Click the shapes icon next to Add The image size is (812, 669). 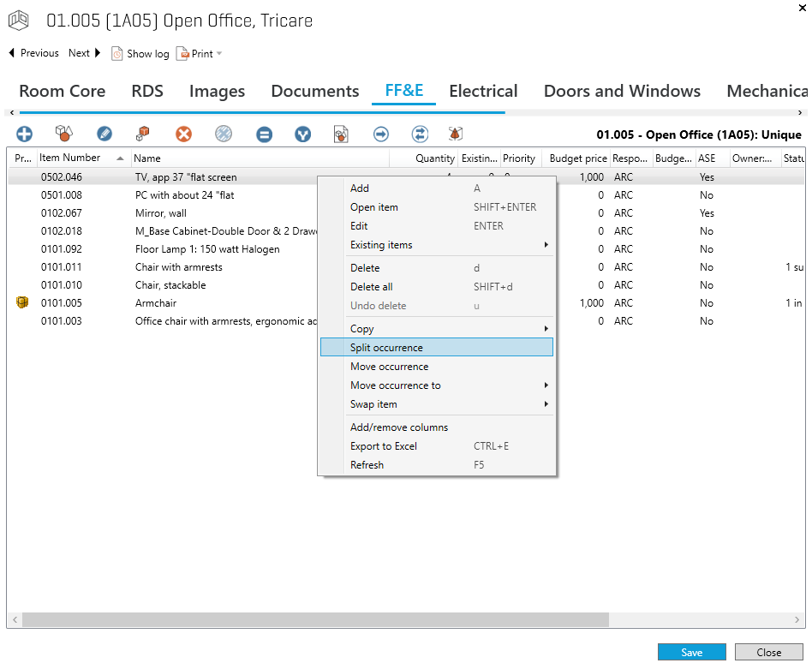tap(64, 134)
